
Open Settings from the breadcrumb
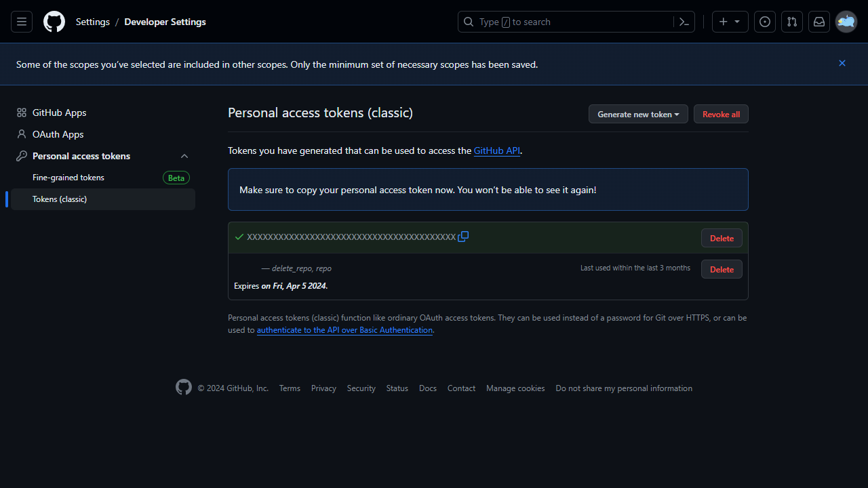point(92,21)
